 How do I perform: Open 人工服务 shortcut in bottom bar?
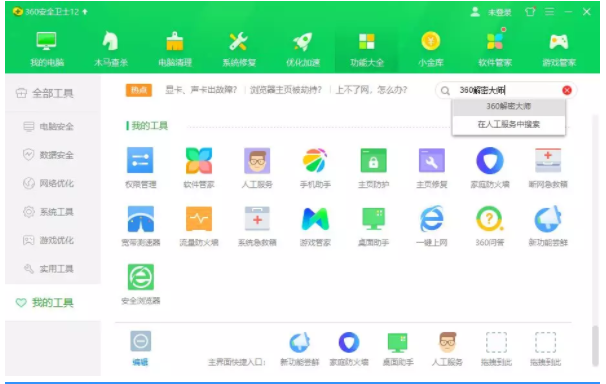coord(447,348)
